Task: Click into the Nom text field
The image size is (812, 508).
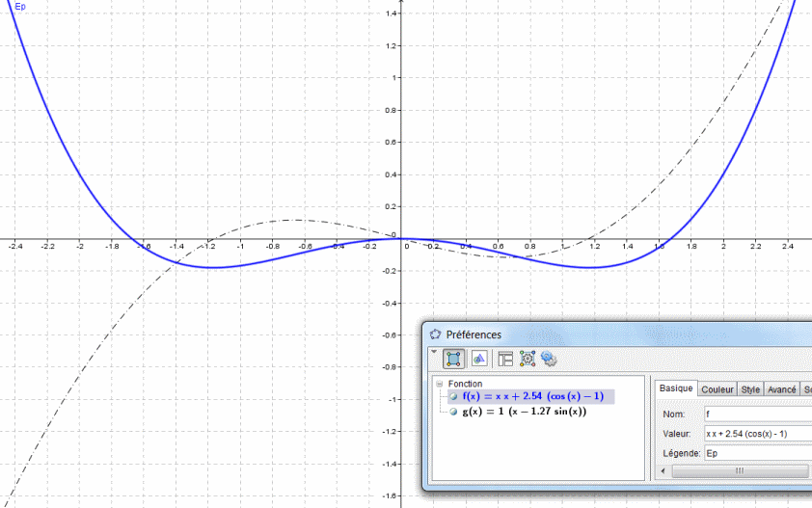Action: coord(757,414)
